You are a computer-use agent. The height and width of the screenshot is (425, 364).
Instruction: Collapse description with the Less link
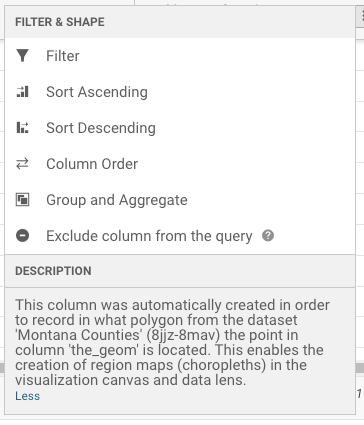click(x=27, y=396)
